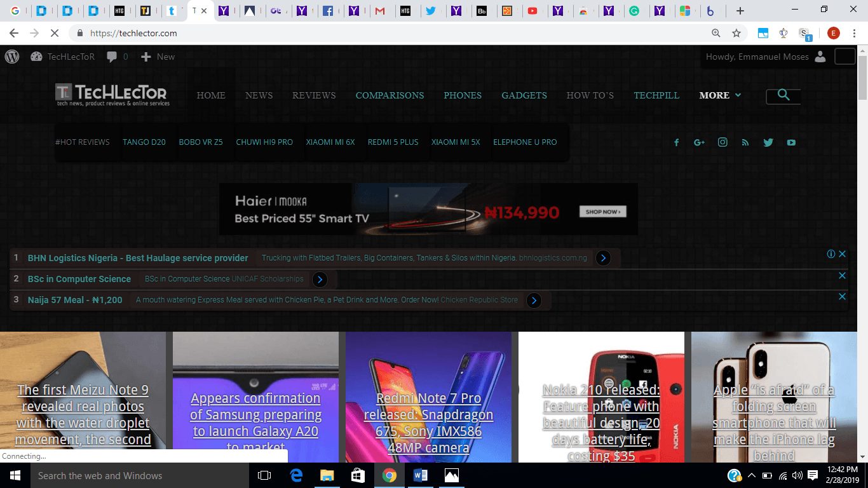The image size is (868, 488).
Task: Click the arrow button for BHN Logistics ad
Action: (603, 258)
